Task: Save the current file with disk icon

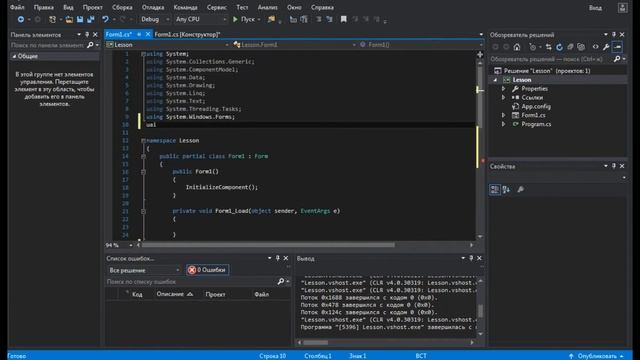Action: pyautogui.click(x=80, y=19)
